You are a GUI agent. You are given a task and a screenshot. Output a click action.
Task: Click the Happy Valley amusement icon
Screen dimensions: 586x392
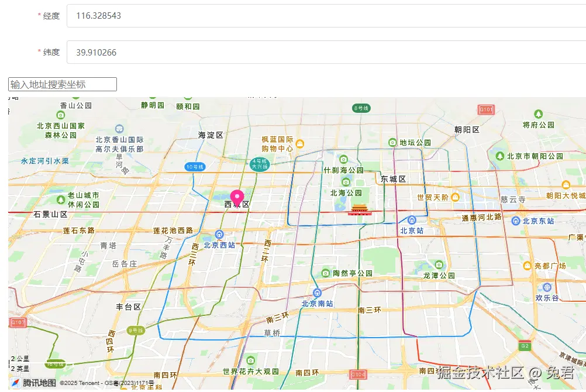[547, 287]
